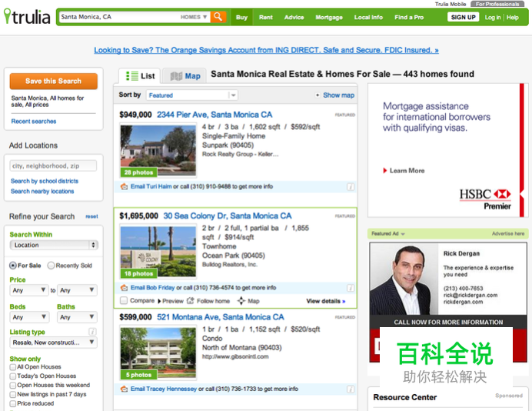Click the Map tab icon

click(176, 76)
